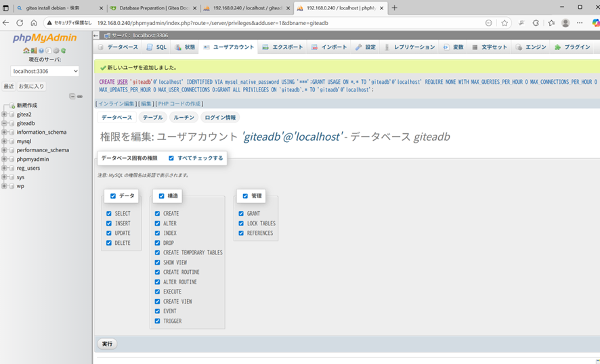Open a new browser tab
Image resolution: width=600 pixels, height=364 pixels.
tap(395, 7)
